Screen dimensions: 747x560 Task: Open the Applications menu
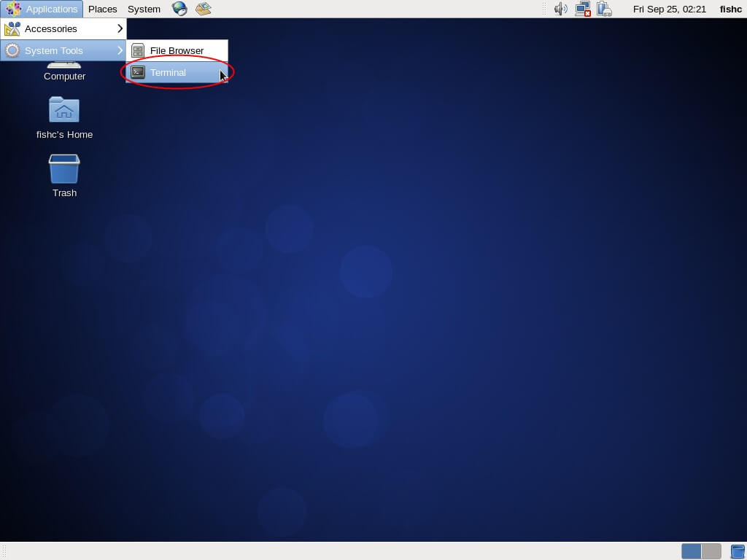coord(42,9)
